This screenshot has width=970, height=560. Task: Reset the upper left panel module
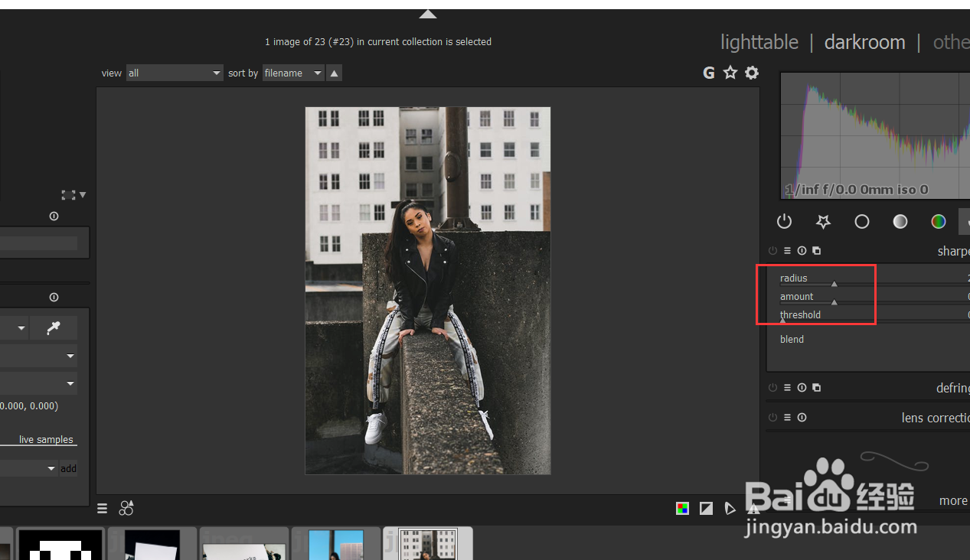pos(54,217)
